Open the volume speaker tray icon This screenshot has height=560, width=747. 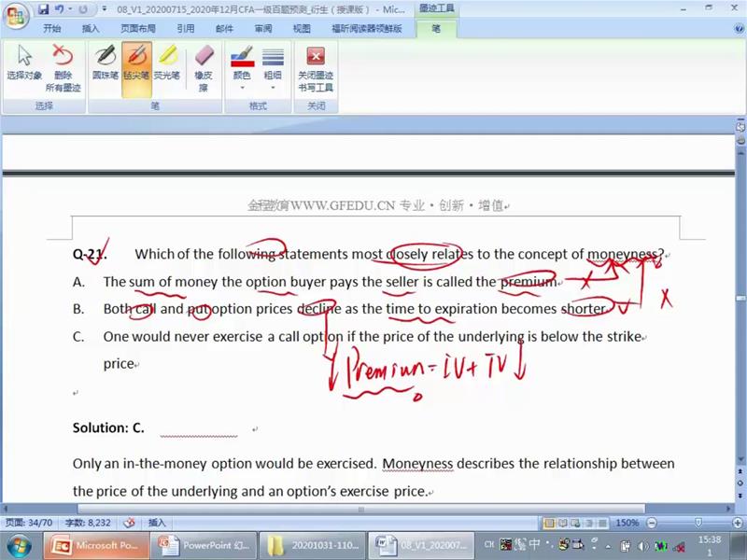click(x=643, y=546)
